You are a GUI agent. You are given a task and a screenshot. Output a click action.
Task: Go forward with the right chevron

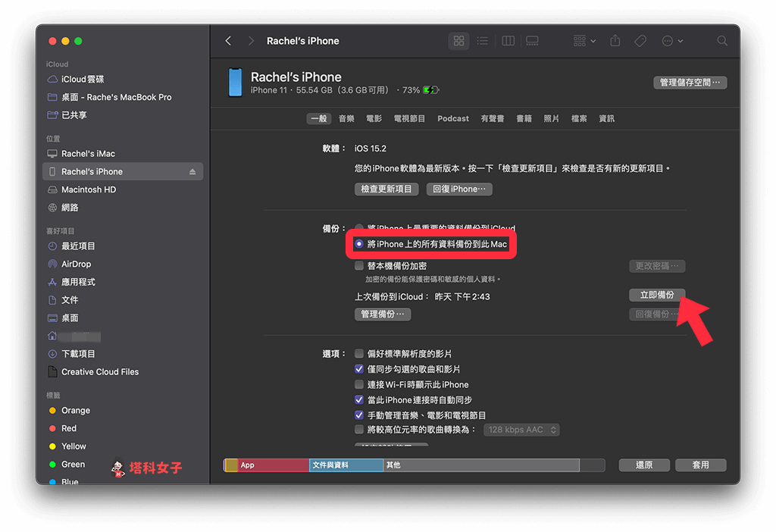coord(251,41)
